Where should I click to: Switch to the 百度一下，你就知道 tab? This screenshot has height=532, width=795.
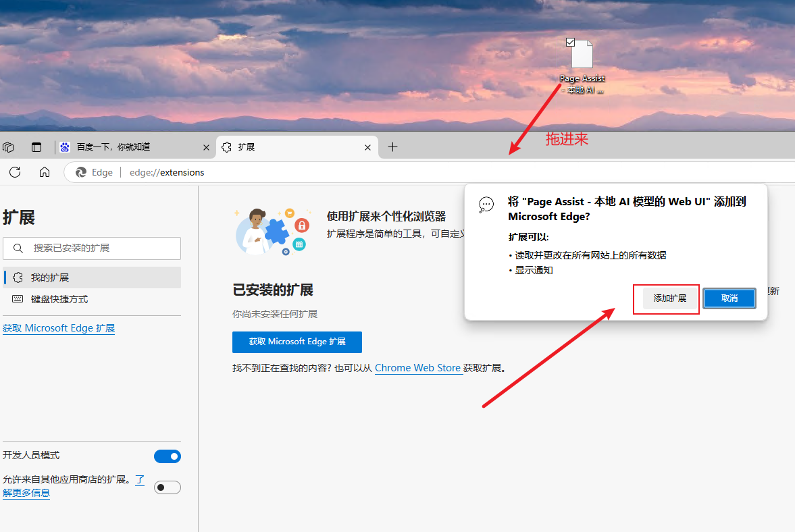point(134,147)
